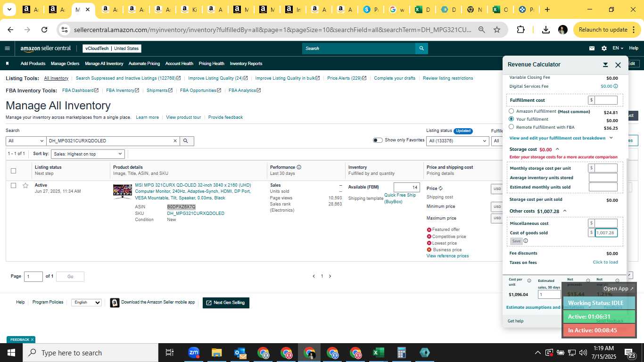The width and height of the screenshot is (644, 362).
Task: Click the Seller Central search magnifier button
Action: click(x=421, y=48)
